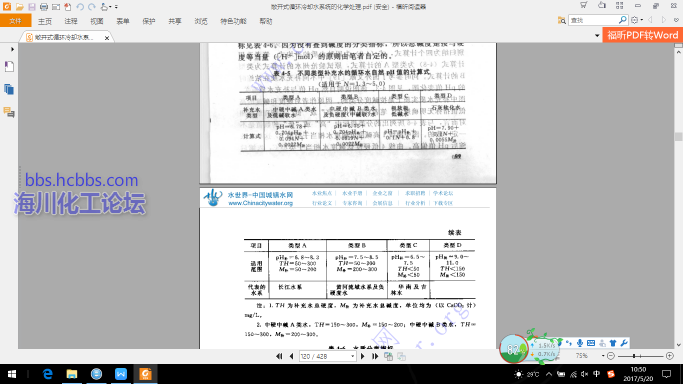Click the skin/theme icon in title bar
Viewport: 683px width, 384px height.
(602, 5)
